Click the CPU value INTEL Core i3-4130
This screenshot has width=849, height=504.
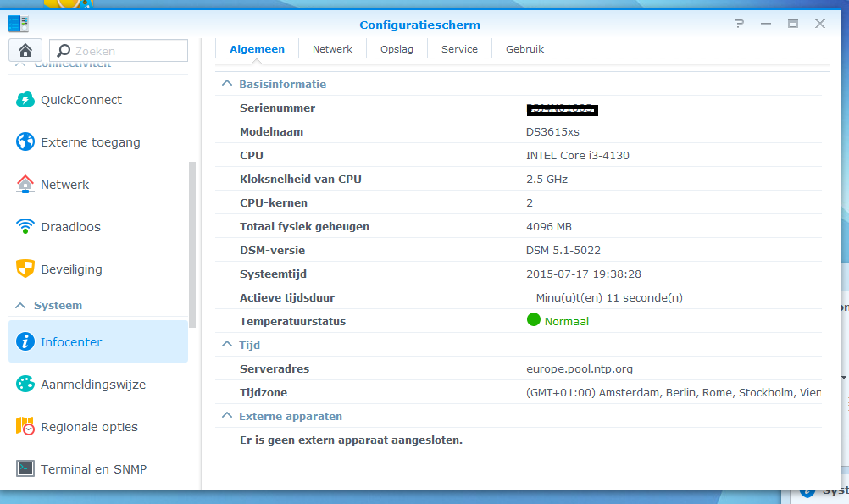coord(578,155)
